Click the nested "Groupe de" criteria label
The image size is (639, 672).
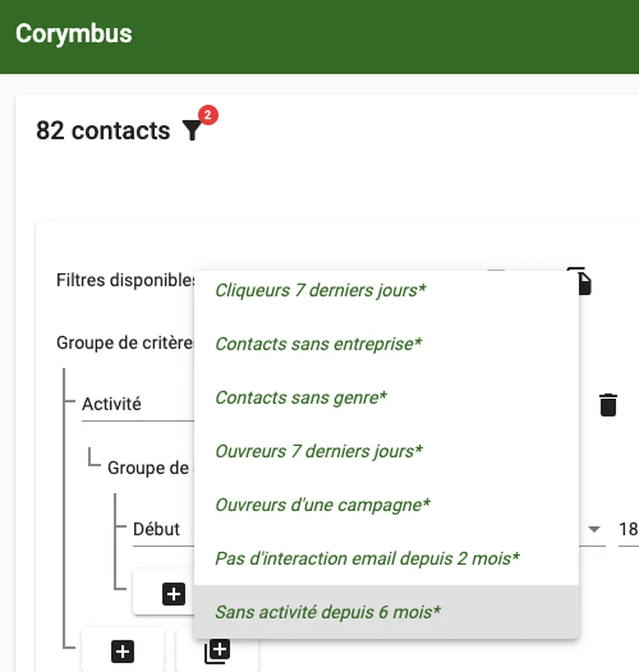[148, 468]
